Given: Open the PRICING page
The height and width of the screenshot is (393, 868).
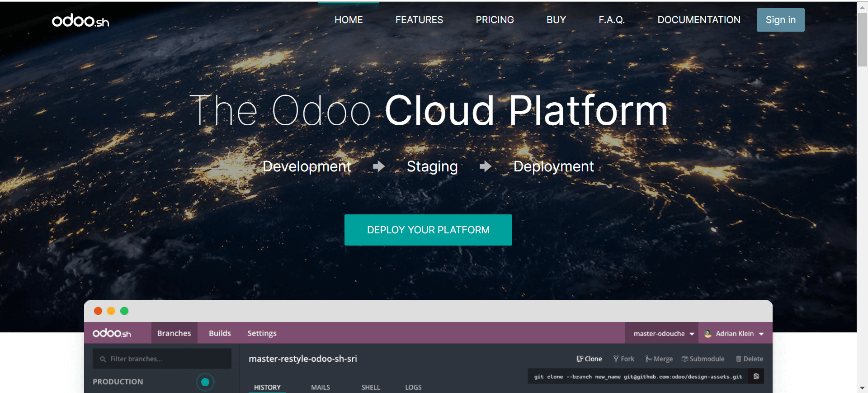Looking at the screenshot, I should pyautogui.click(x=495, y=20).
